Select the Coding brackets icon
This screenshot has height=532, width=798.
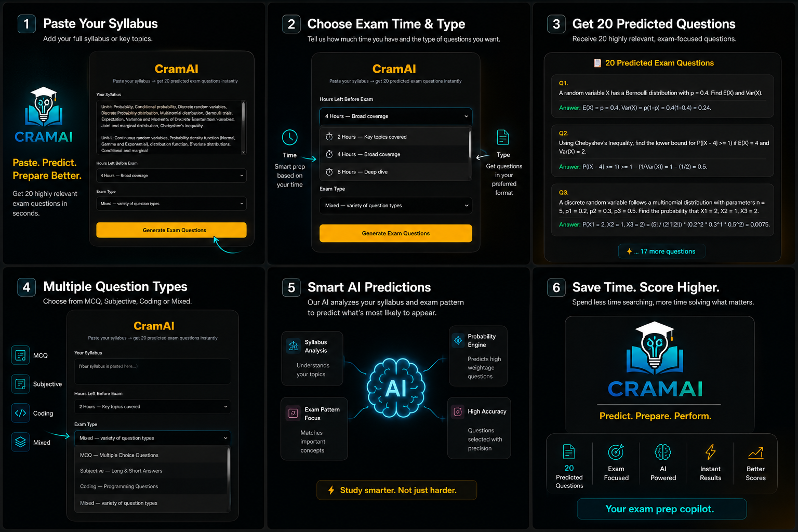pos(21,413)
